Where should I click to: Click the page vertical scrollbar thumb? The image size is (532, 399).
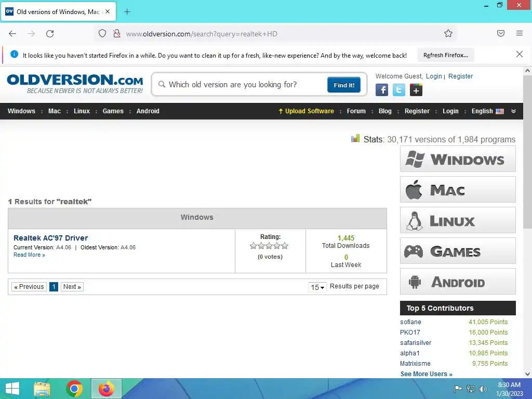tap(527, 152)
